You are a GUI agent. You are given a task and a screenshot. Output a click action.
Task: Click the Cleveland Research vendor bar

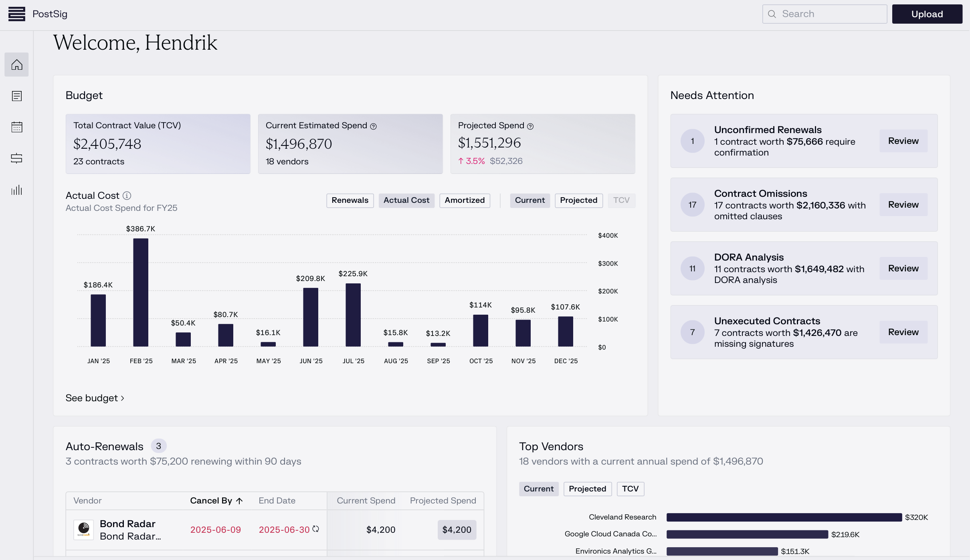pos(784,517)
